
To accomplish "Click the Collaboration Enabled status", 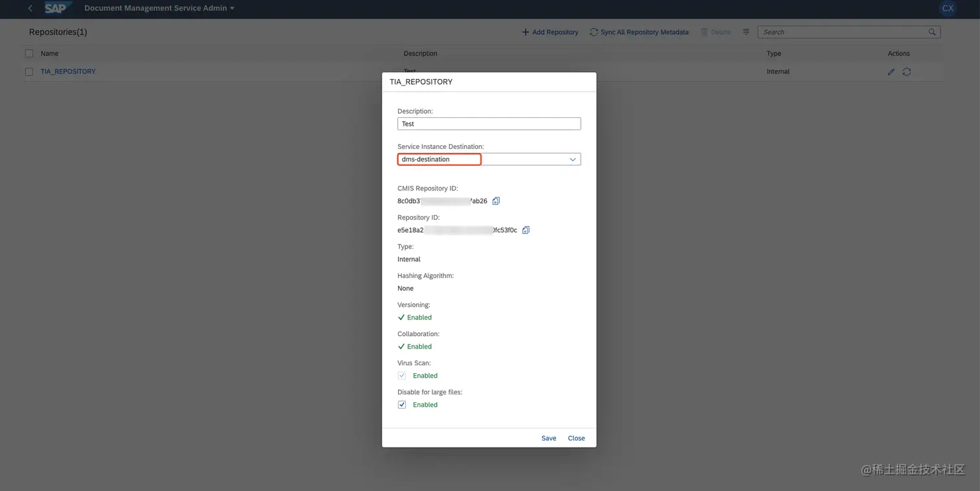I will (x=415, y=347).
